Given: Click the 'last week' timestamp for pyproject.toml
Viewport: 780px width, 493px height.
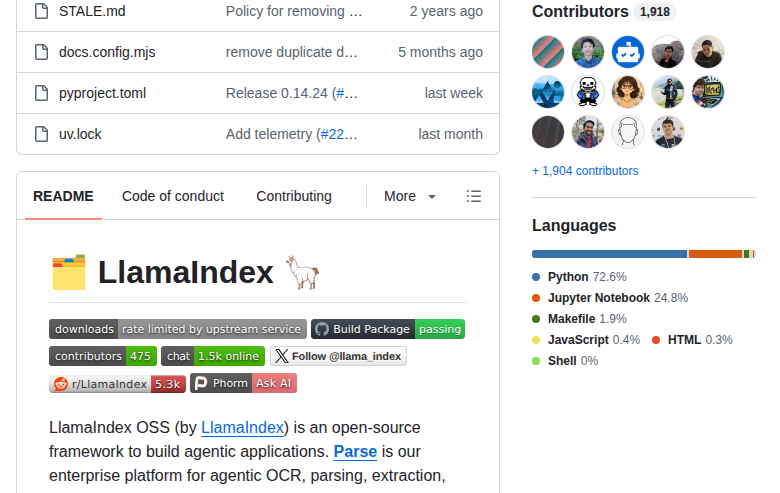Looking at the screenshot, I should 454,93.
